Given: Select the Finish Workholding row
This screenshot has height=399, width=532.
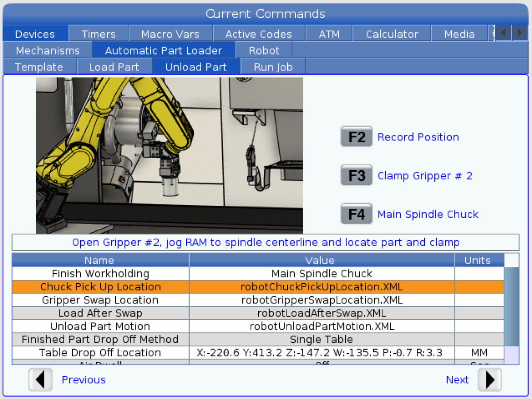Looking at the screenshot, I should coord(258,274).
